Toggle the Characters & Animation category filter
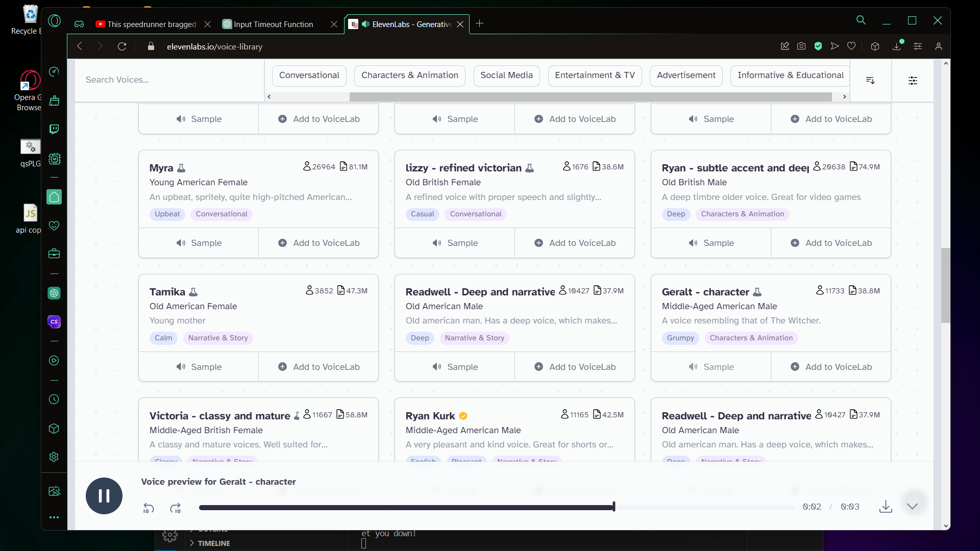 click(x=409, y=76)
